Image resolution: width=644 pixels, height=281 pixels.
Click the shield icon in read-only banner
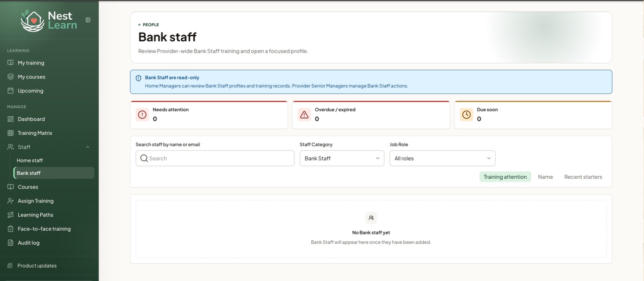pos(138,78)
